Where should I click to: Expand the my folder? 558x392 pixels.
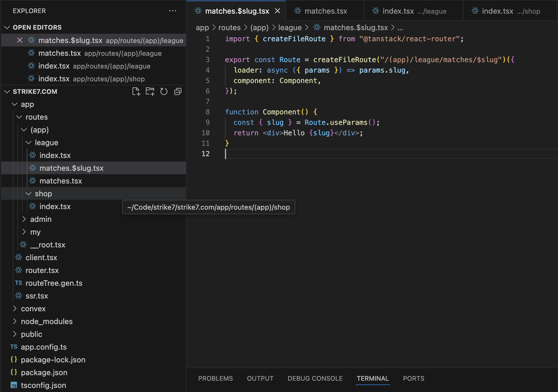(24, 232)
